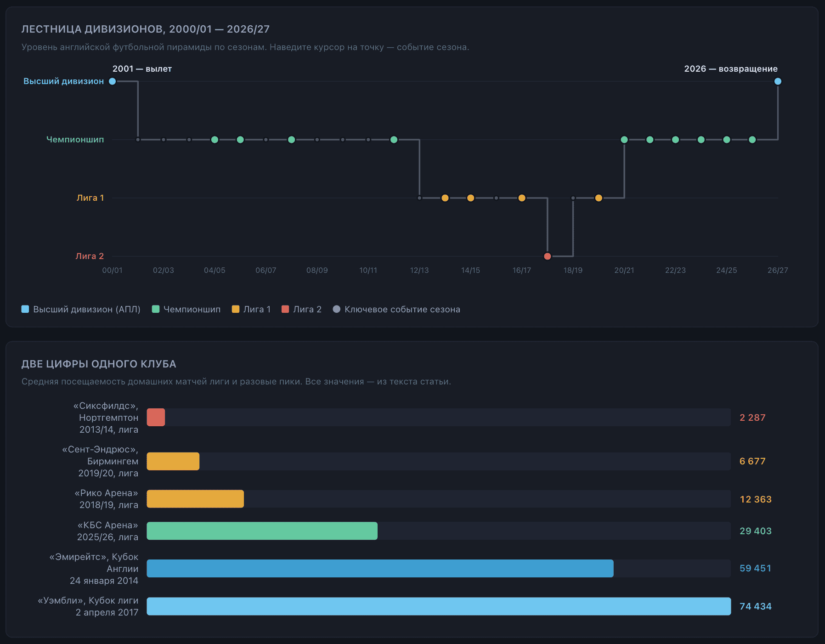Click the grey «Ключевое событие сезона» legend dot
825x644 pixels.
pos(337,309)
